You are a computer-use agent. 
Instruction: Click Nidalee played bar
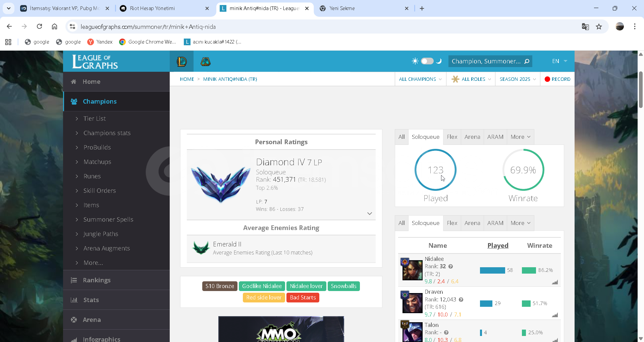pyautogui.click(x=492, y=270)
